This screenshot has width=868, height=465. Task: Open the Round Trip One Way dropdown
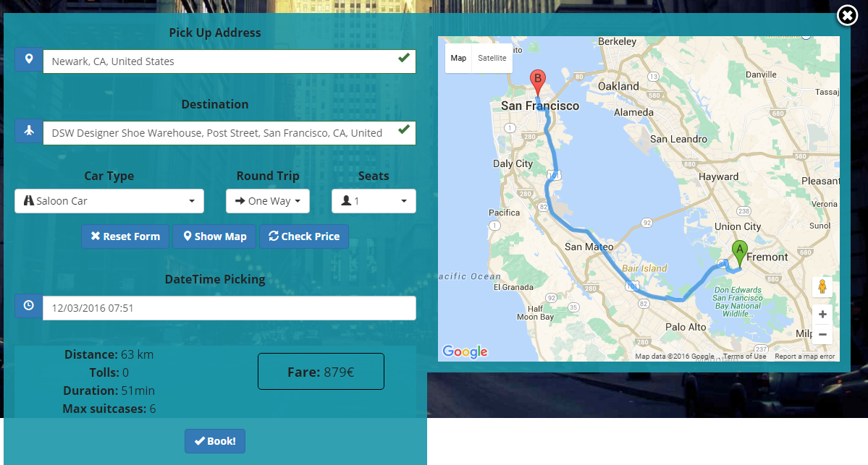[x=267, y=201]
